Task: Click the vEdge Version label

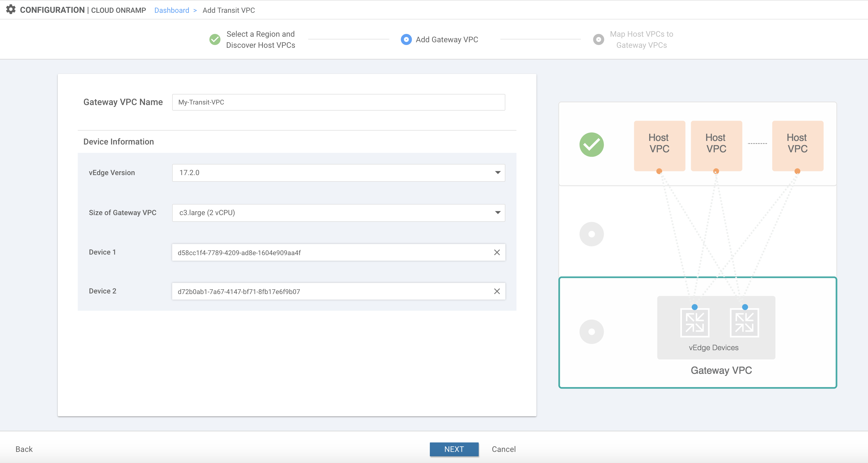Action: click(112, 173)
